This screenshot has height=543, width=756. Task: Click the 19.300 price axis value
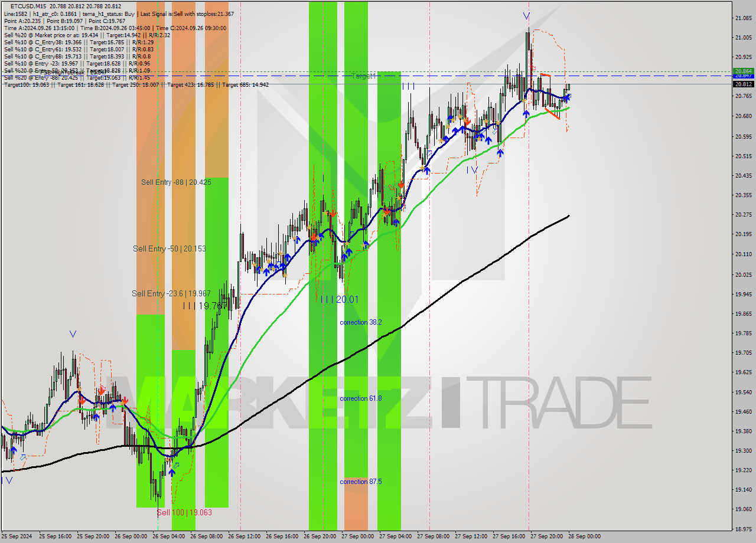coord(743,450)
